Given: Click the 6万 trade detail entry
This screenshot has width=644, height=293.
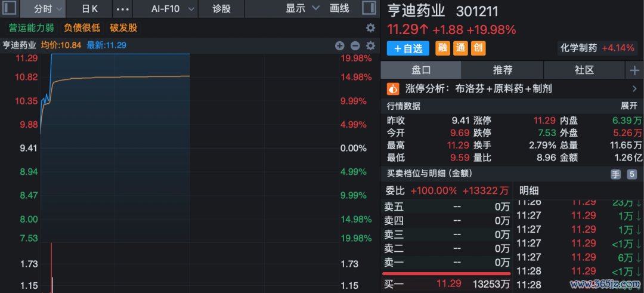Looking at the screenshot, I should tap(579, 257).
